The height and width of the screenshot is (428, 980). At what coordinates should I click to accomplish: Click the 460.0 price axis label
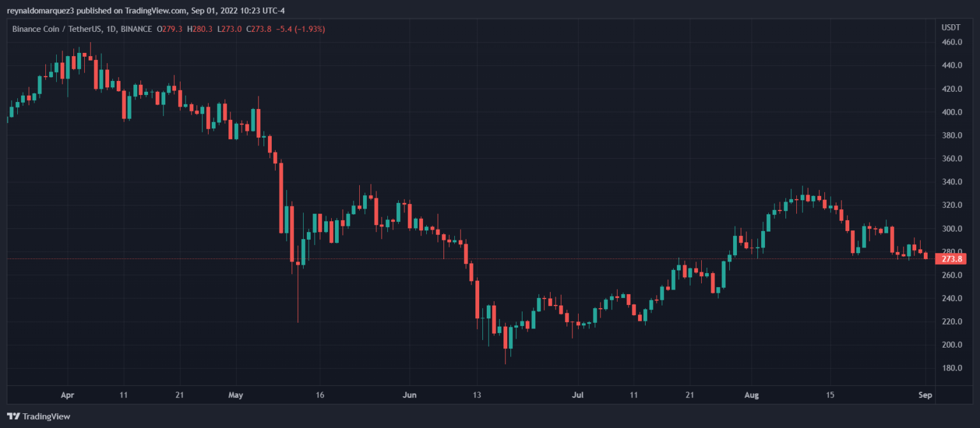(951, 42)
